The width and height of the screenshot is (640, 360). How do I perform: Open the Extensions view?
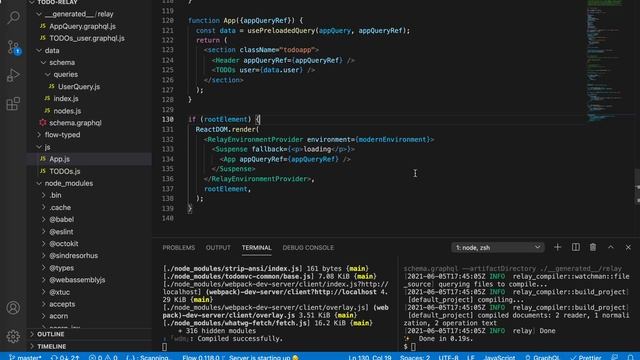[13, 104]
